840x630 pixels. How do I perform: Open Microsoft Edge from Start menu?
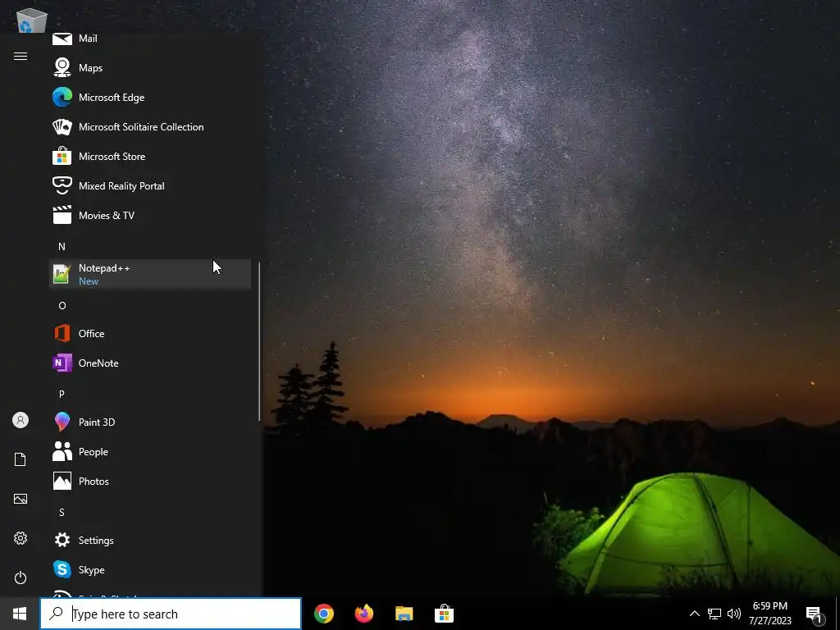(x=150, y=98)
